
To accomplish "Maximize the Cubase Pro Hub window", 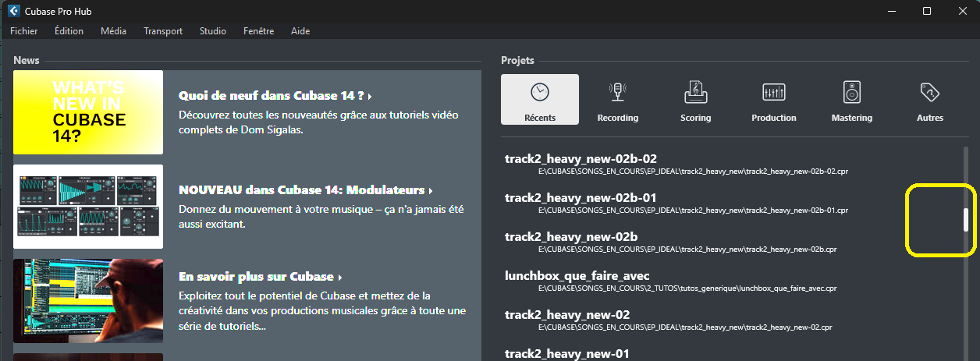I will click(x=926, y=11).
